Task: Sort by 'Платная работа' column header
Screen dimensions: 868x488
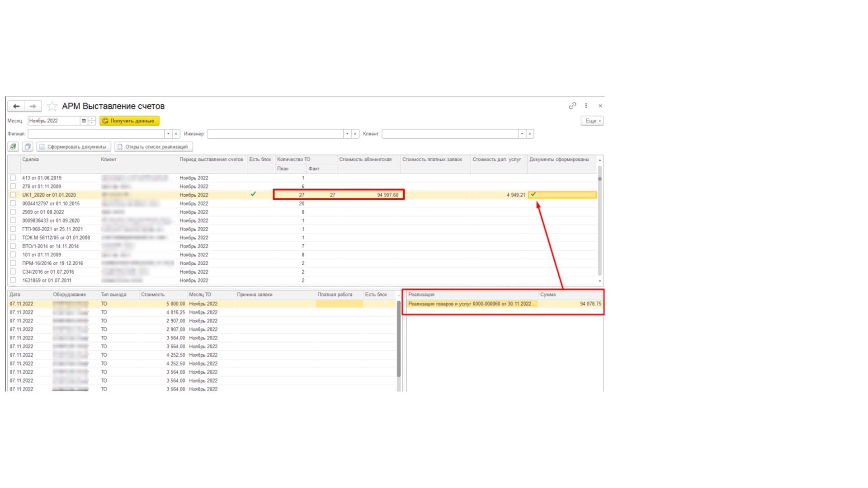Action: tap(339, 295)
